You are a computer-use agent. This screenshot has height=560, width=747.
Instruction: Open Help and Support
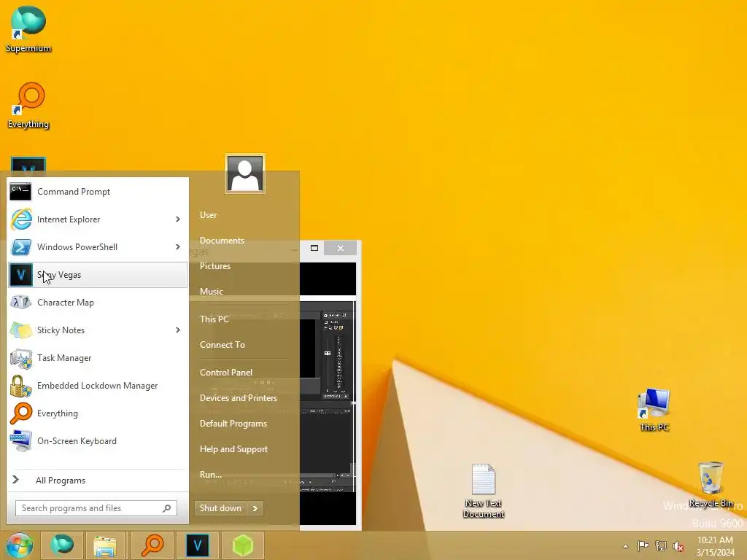point(233,449)
